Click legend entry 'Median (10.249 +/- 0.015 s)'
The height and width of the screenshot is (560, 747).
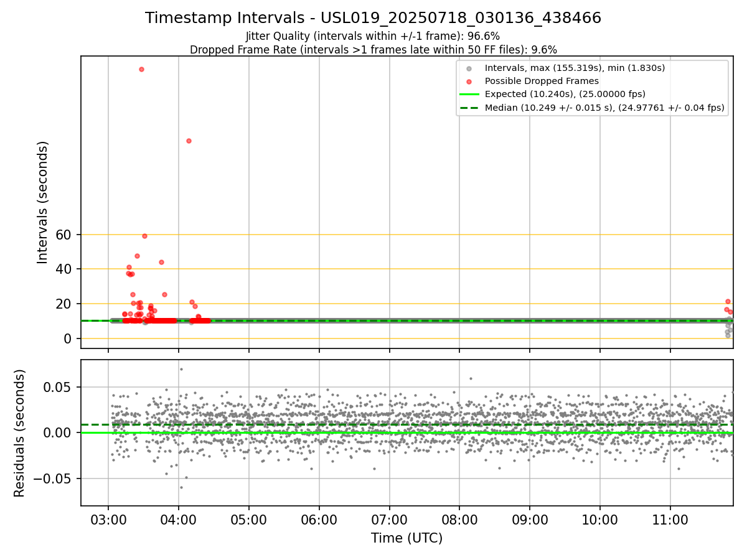point(604,108)
